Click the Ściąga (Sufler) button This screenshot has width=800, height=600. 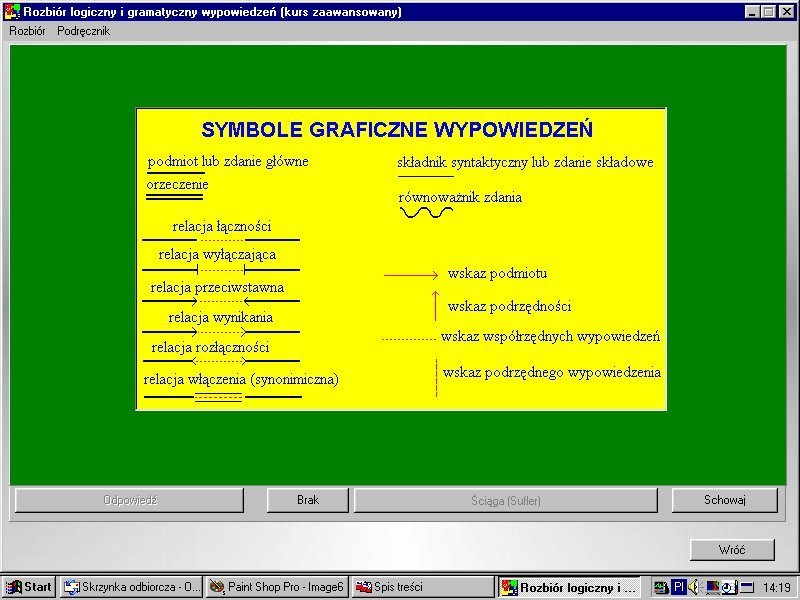point(505,500)
